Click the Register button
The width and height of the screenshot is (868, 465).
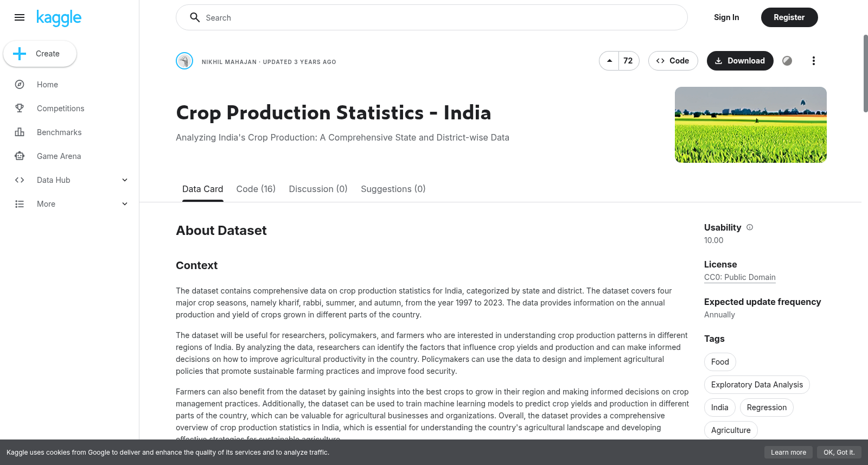point(789,17)
